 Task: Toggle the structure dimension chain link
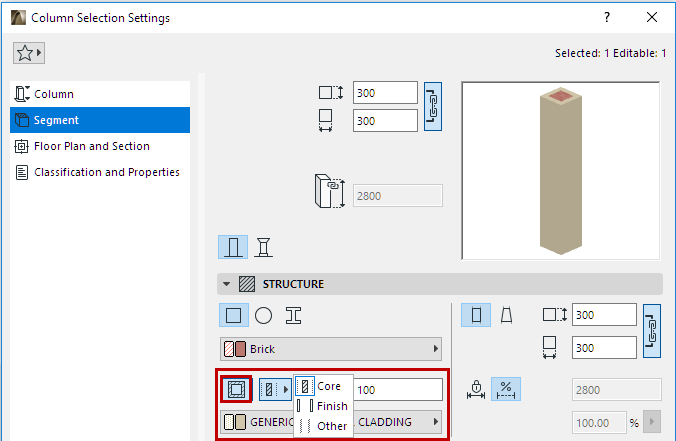(652, 331)
